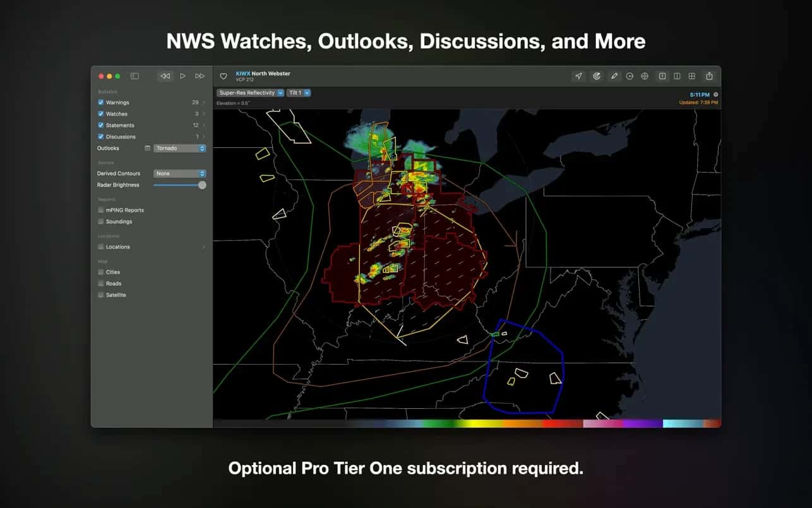The height and width of the screenshot is (508, 812).
Task: Open the Tilt 1 dropdown
Action: (299, 93)
